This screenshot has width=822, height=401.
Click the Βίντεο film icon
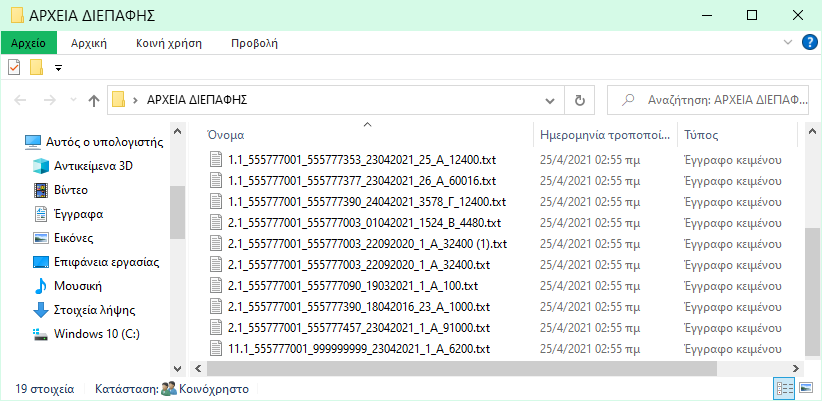point(40,190)
